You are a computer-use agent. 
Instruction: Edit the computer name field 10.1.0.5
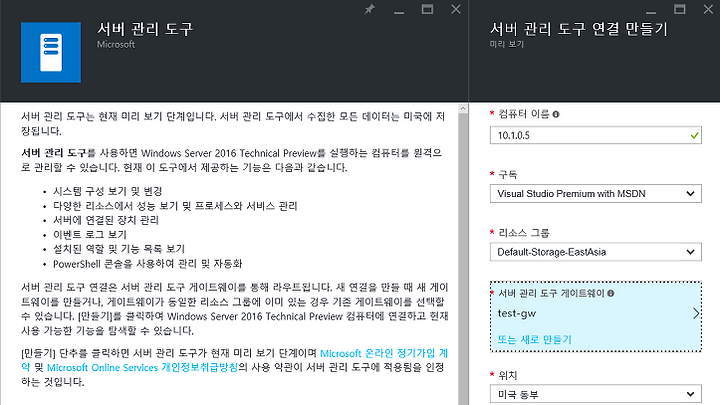click(x=596, y=135)
